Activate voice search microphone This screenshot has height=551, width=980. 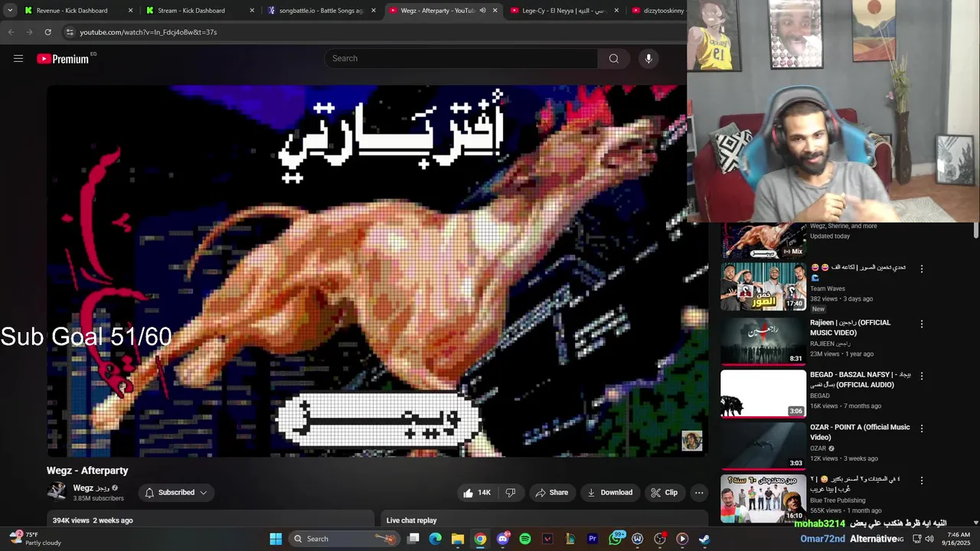648,58
